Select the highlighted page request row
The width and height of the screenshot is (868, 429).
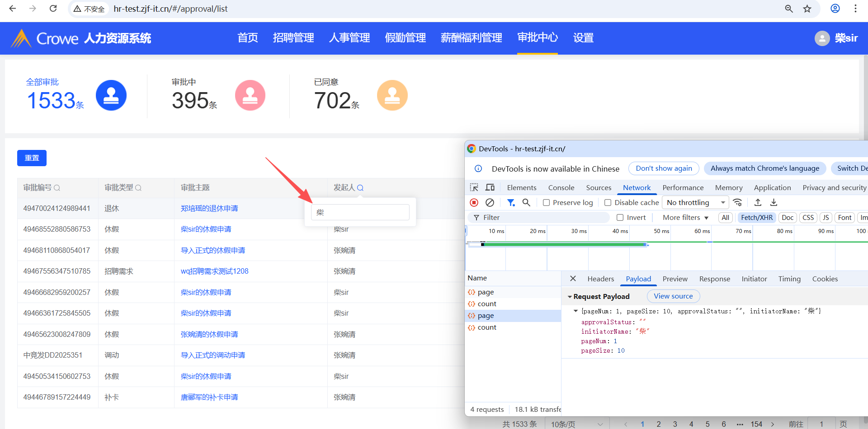(513, 316)
